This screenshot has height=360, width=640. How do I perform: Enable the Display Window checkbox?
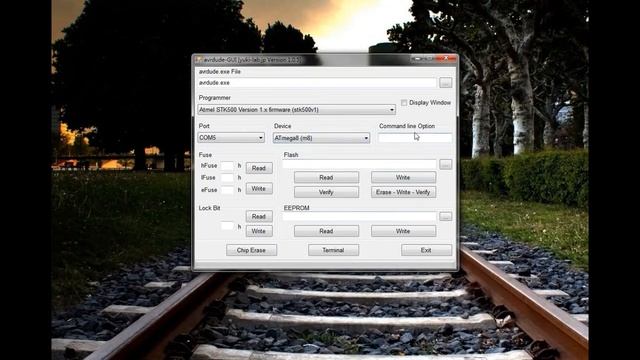[404, 103]
